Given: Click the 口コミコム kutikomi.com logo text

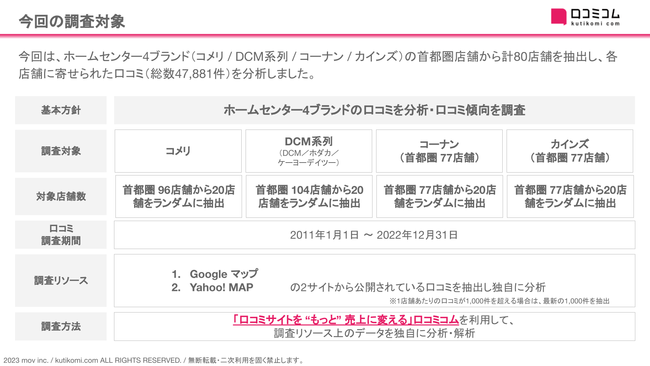Looking at the screenshot, I should pyautogui.click(x=595, y=17).
